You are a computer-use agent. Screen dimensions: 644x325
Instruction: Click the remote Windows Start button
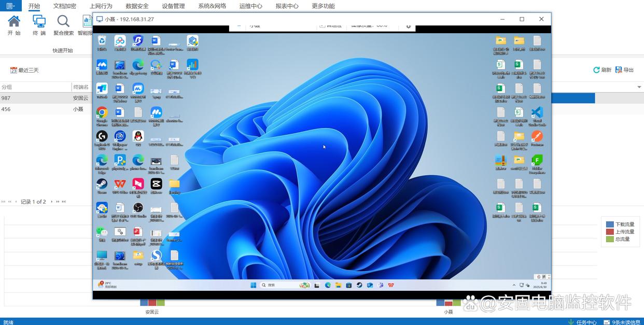click(x=254, y=285)
